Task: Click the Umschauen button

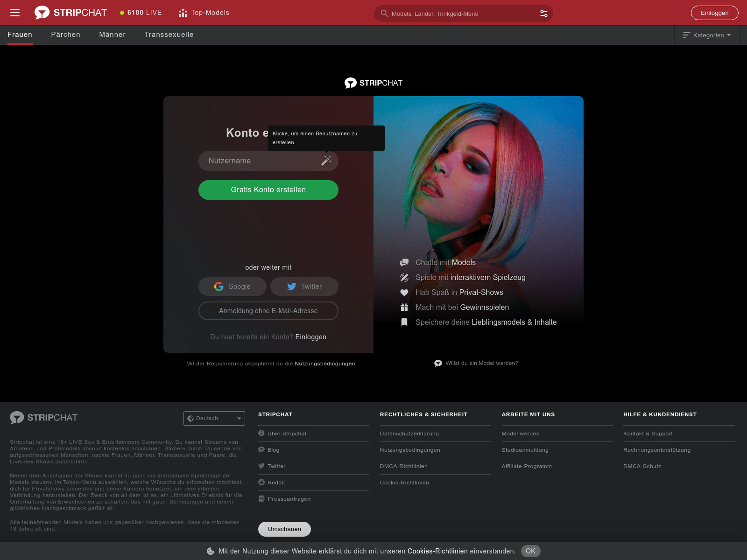Action: 284,529
